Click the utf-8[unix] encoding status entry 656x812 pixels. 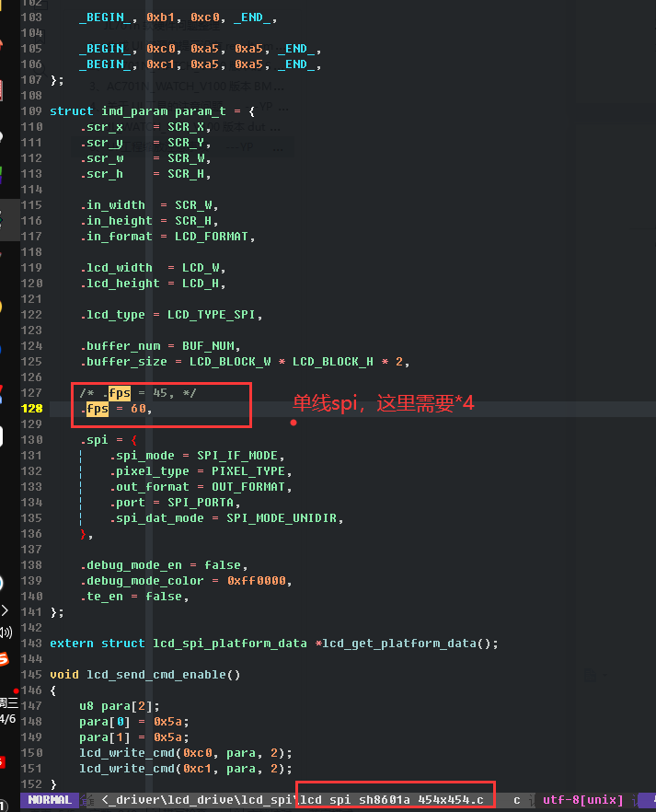[583, 799]
